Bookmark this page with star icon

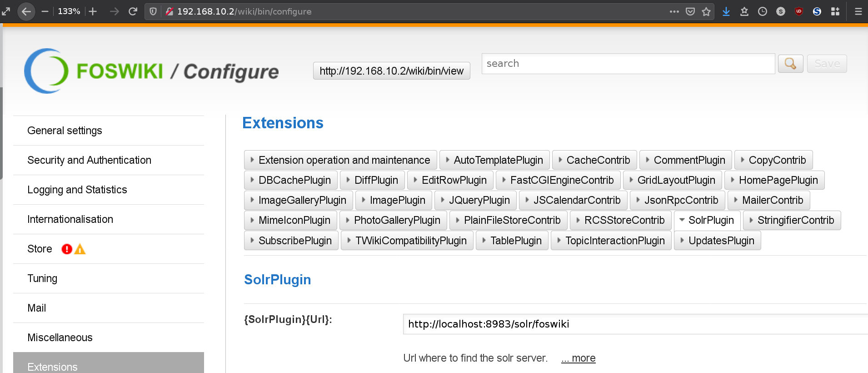[x=706, y=11]
